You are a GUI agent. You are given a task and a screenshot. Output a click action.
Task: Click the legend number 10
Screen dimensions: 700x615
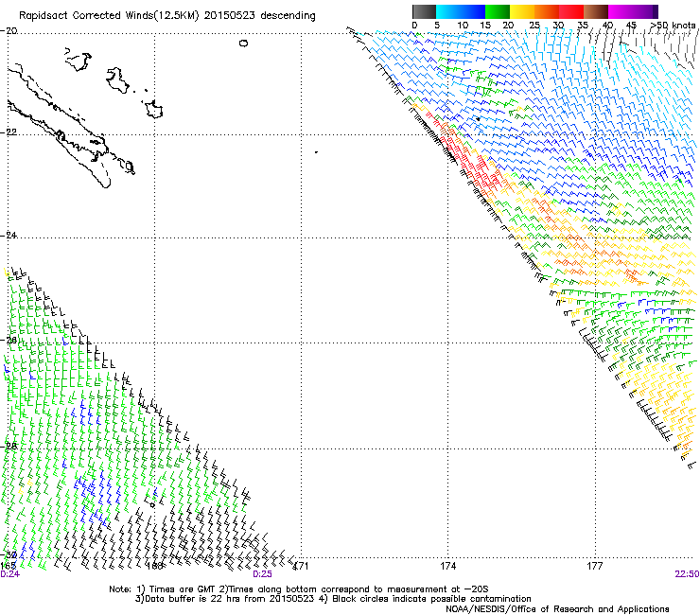(463, 25)
